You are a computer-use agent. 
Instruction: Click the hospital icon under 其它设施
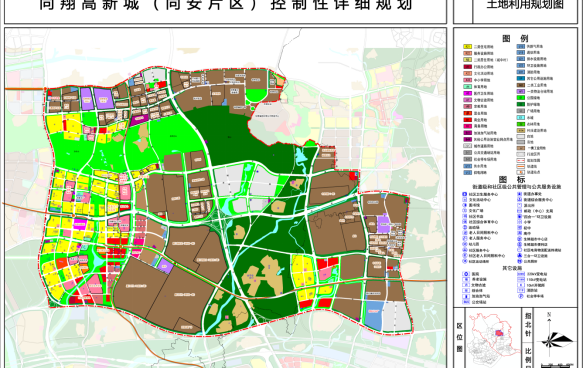click(x=466, y=274)
